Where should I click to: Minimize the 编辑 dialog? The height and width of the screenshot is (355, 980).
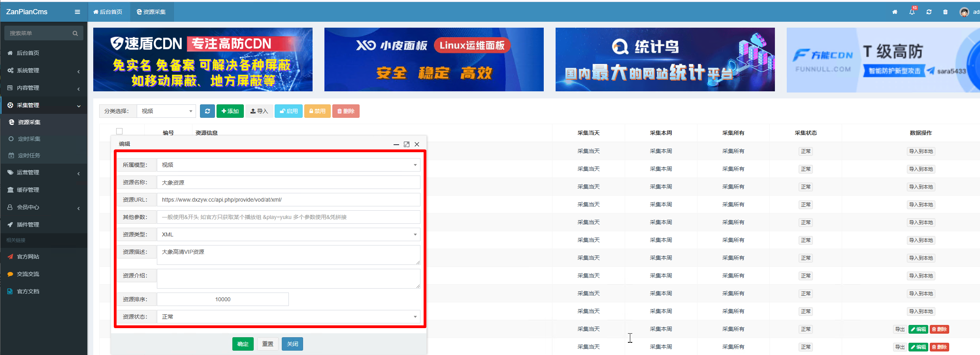coord(396,144)
